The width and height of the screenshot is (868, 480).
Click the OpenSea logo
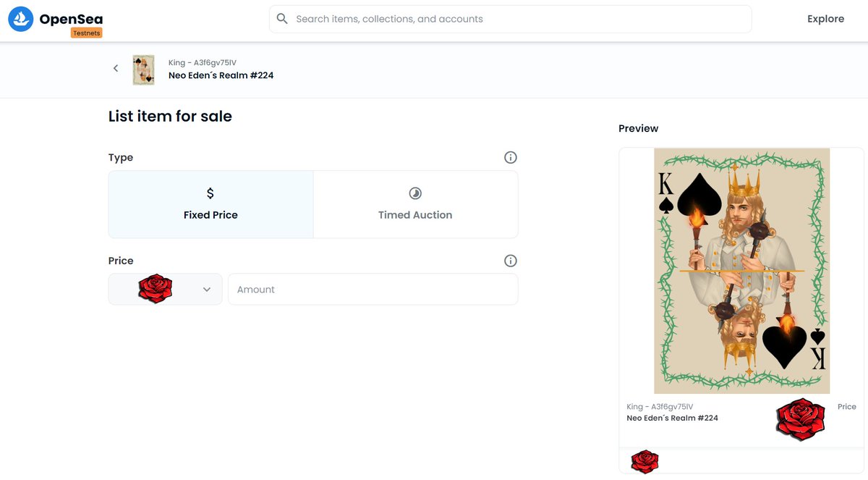pyautogui.click(x=55, y=20)
